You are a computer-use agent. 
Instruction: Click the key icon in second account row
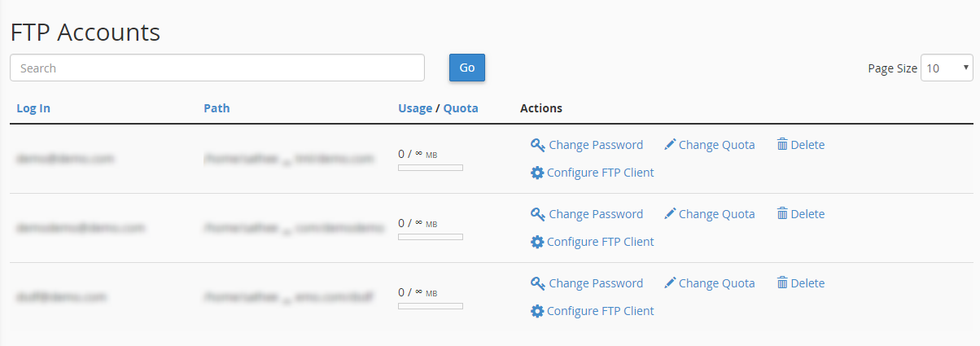pyautogui.click(x=537, y=214)
